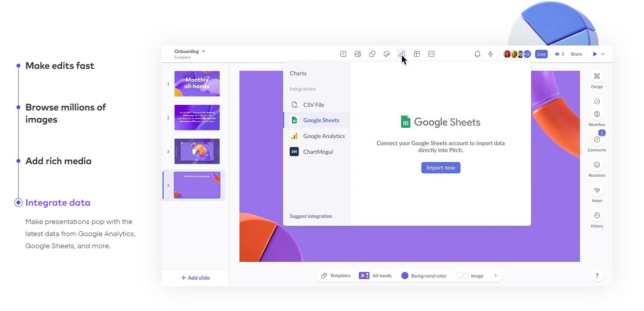Open the version History panel

click(597, 219)
